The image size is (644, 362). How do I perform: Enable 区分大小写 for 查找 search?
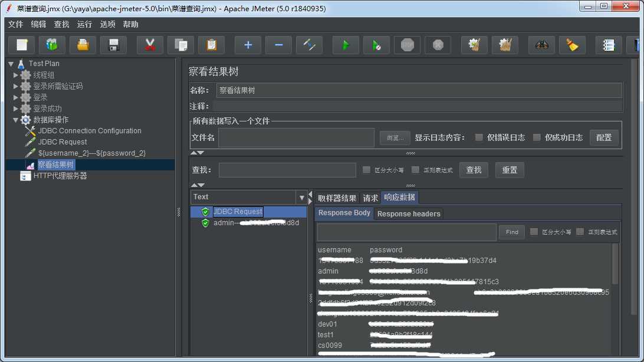pyautogui.click(x=366, y=170)
